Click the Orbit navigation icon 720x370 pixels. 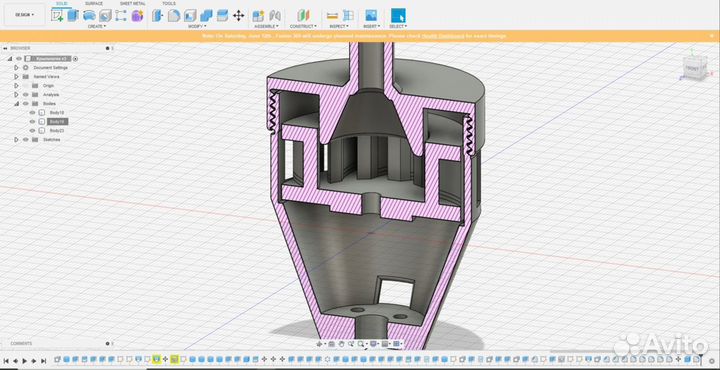(x=320, y=344)
